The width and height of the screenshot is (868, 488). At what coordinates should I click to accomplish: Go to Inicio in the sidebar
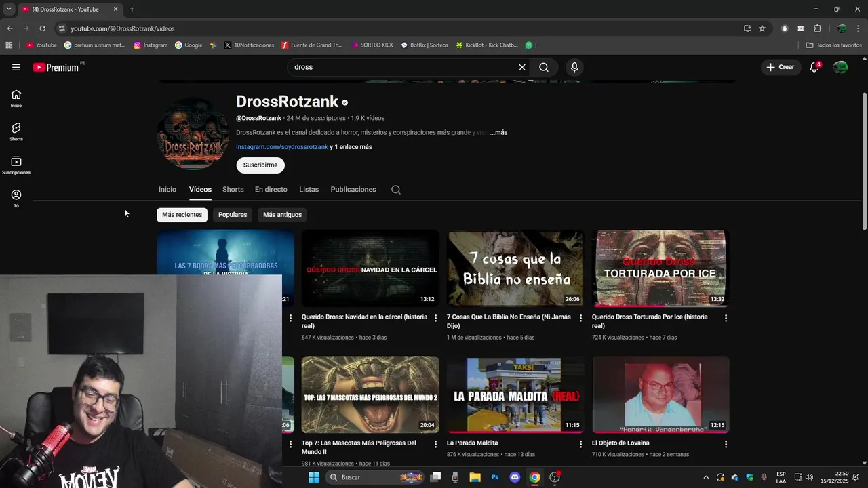[x=16, y=99]
